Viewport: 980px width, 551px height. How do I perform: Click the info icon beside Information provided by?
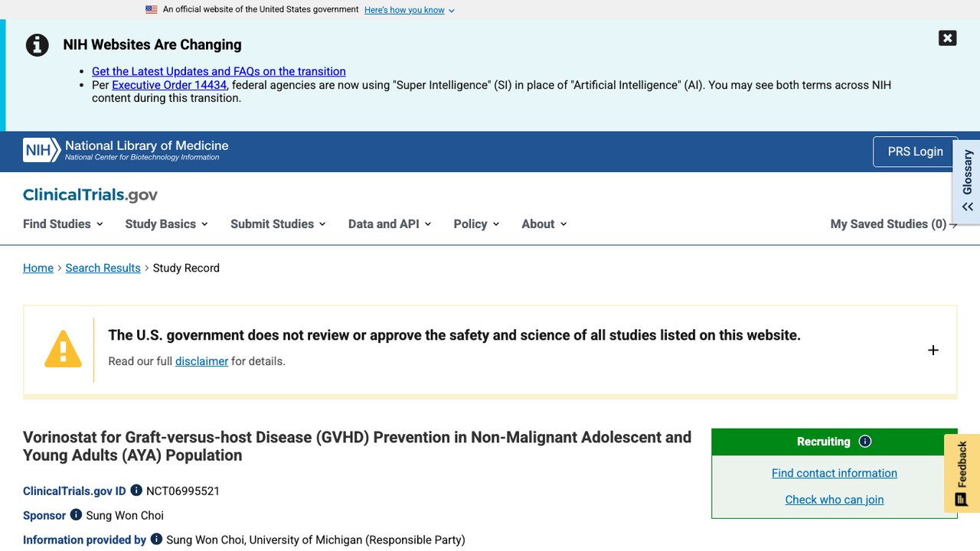click(x=156, y=540)
